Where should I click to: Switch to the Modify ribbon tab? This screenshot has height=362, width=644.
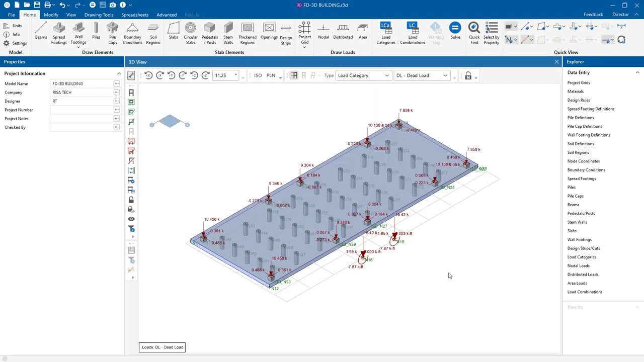[51, 15]
